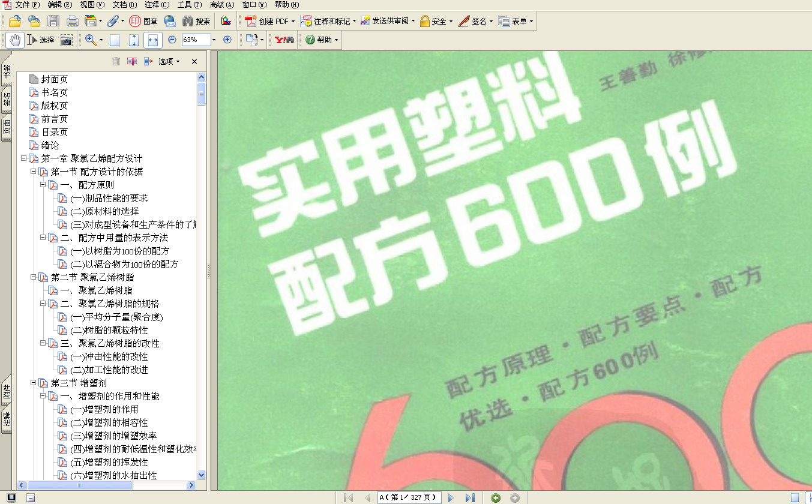Go to bookmark 目录页
Screen dimensions: 812x504
click(x=55, y=132)
